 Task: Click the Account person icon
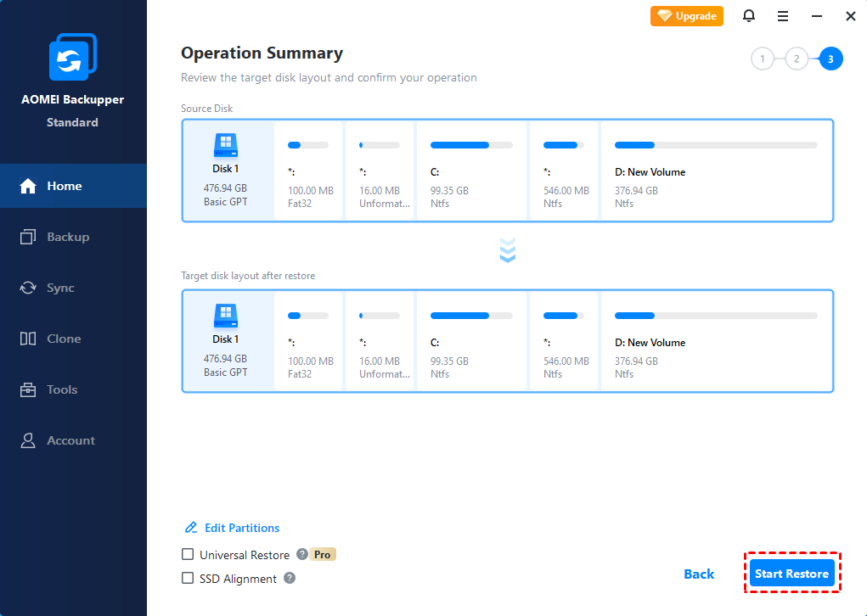pyautogui.click(x=28, y=440)
